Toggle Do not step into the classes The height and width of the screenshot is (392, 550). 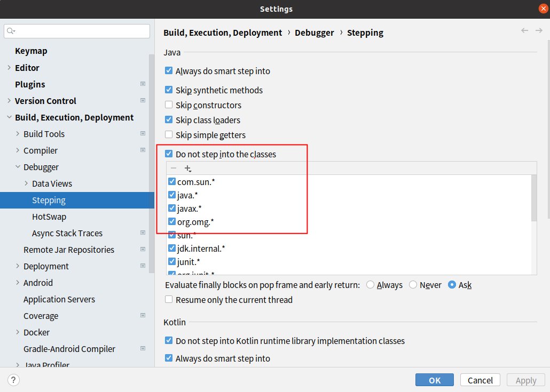coord(169,154)
